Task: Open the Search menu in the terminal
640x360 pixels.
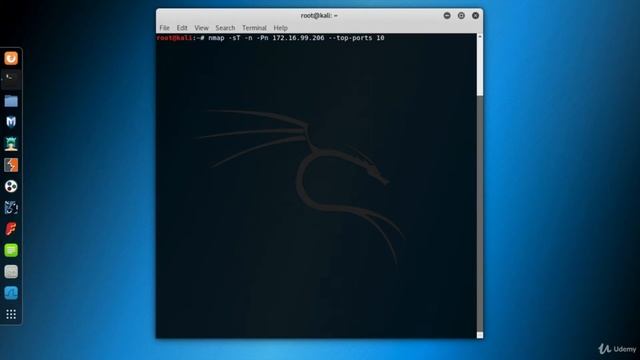Action: tap(225, 28)
